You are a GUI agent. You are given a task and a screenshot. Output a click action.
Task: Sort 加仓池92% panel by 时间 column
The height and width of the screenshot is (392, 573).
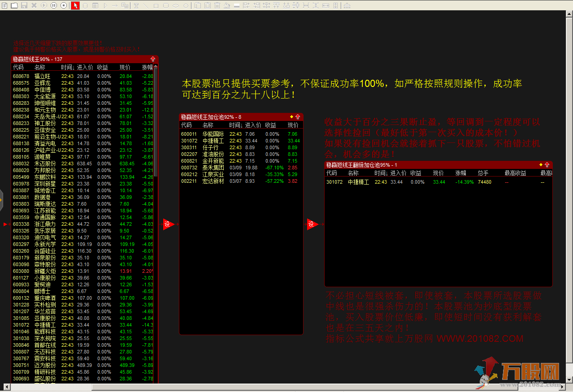pos(236,125)
